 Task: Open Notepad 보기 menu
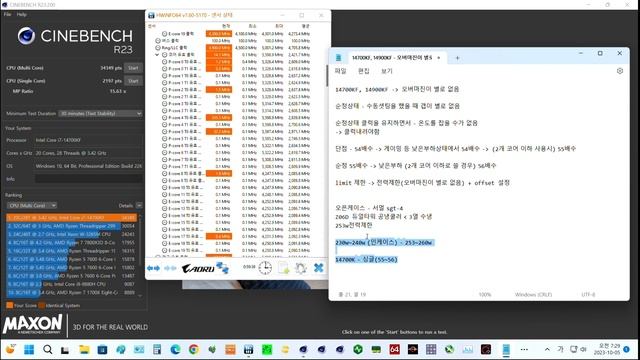(x=387, y=71)
